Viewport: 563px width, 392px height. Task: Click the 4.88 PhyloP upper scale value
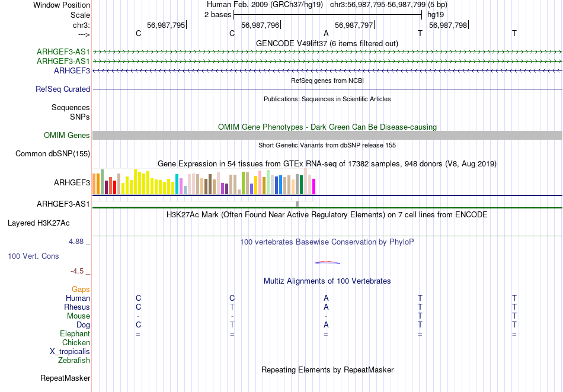pyautogui.click(x=76, y=242)
